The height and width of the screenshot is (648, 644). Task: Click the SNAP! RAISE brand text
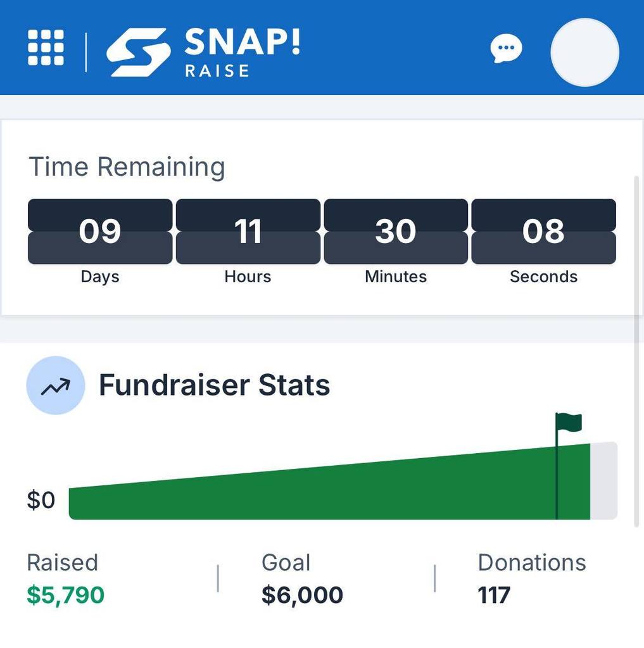[241, 52]
